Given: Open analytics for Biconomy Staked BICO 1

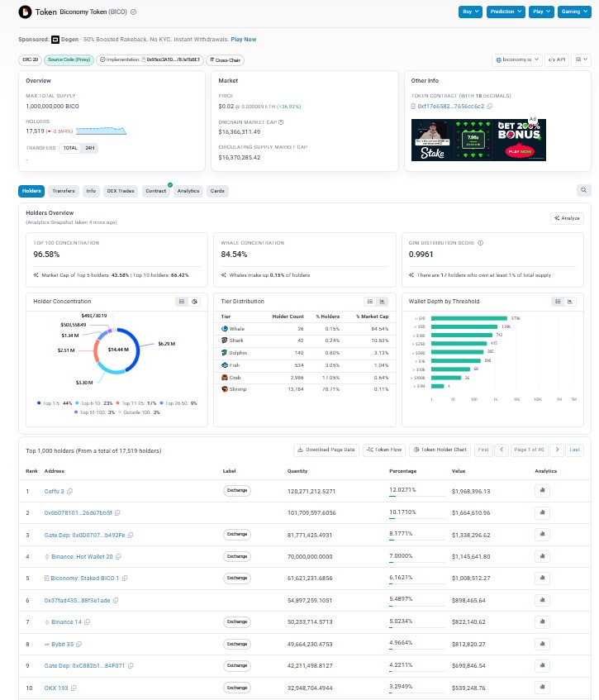Looking at the screenshot, I should point(542,578).
